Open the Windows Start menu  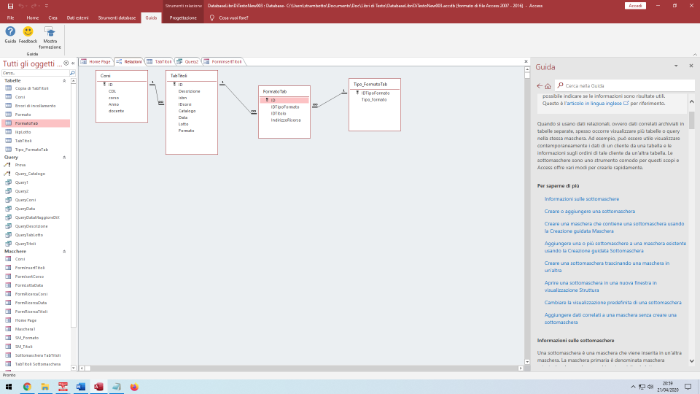(x=8, y=387)
